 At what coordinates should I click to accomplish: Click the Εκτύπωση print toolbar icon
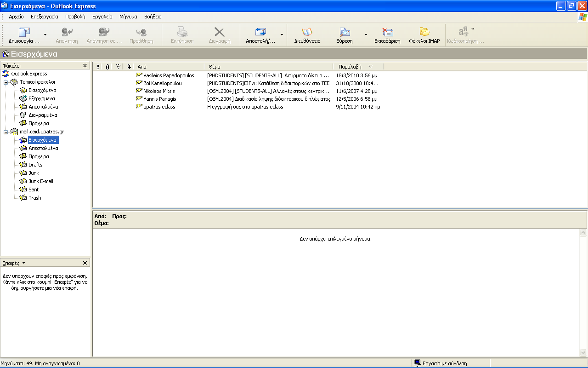pos(182,32)
